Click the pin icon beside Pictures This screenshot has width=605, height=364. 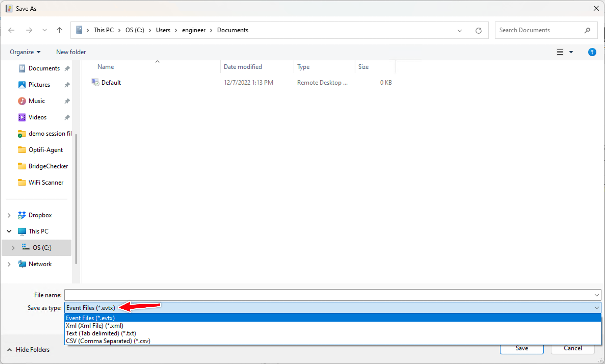tap(67, 85)
